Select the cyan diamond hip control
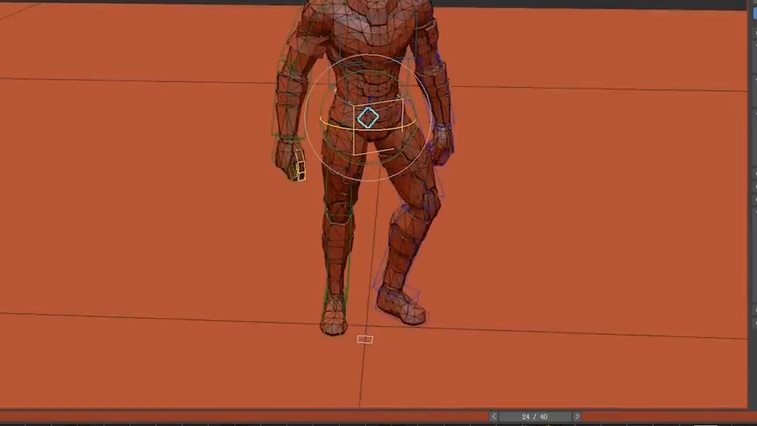This screenshot has width=757, height=426. point(368,118)
